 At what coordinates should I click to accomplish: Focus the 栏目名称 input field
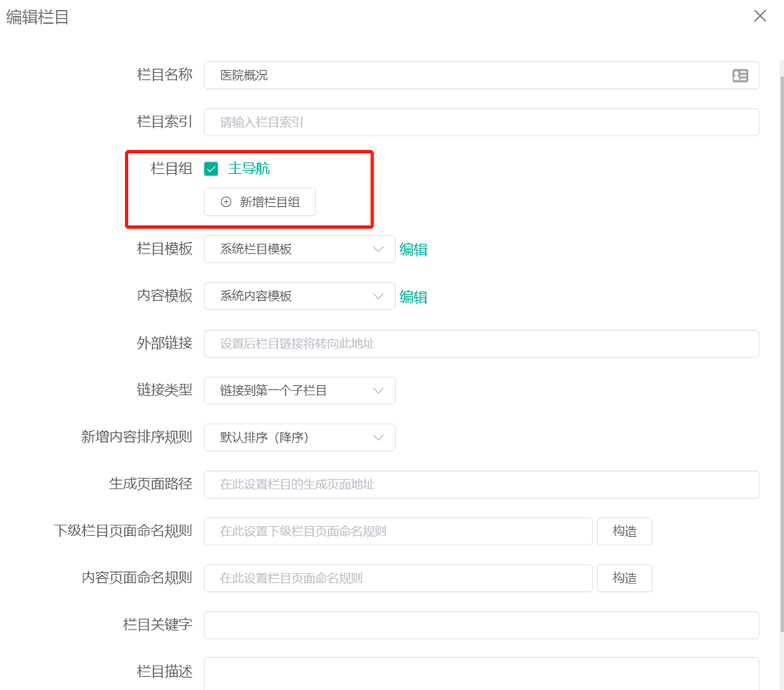(467, 76)
